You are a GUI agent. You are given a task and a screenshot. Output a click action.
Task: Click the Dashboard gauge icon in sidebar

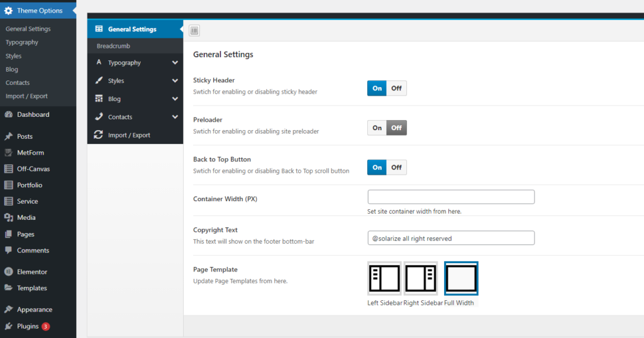click(8, 115)
